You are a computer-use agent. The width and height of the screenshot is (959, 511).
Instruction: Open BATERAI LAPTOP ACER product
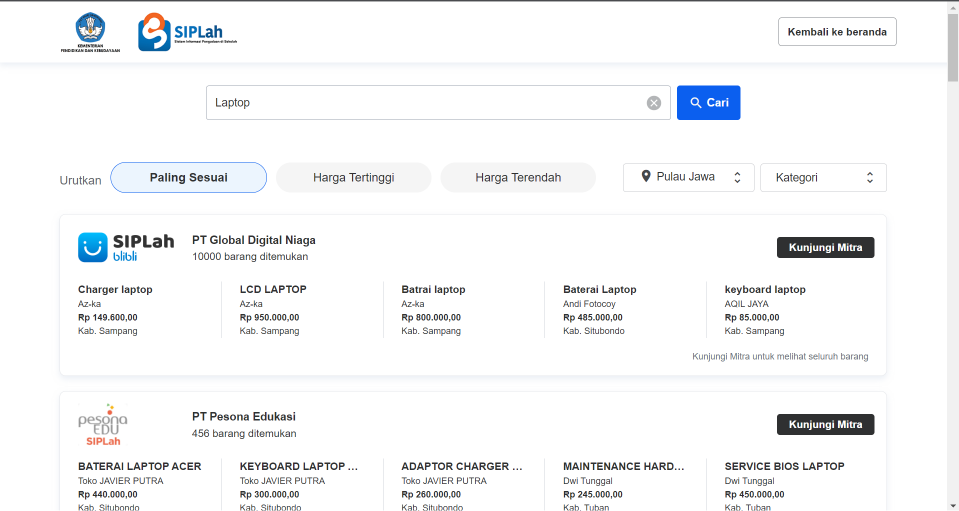coord(139,466)
